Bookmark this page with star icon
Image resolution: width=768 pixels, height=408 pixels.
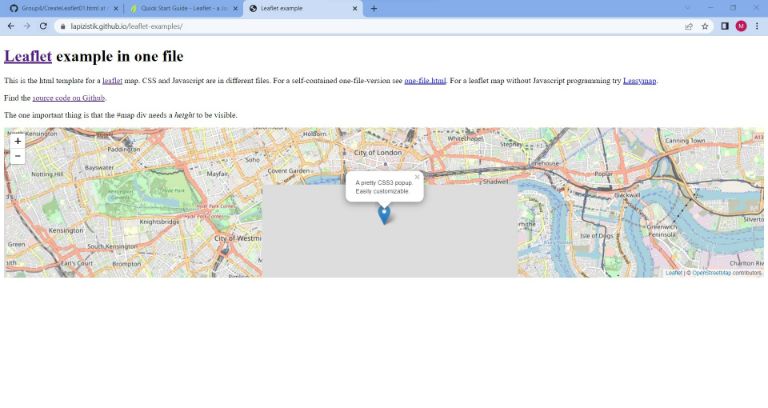(705, 26)
